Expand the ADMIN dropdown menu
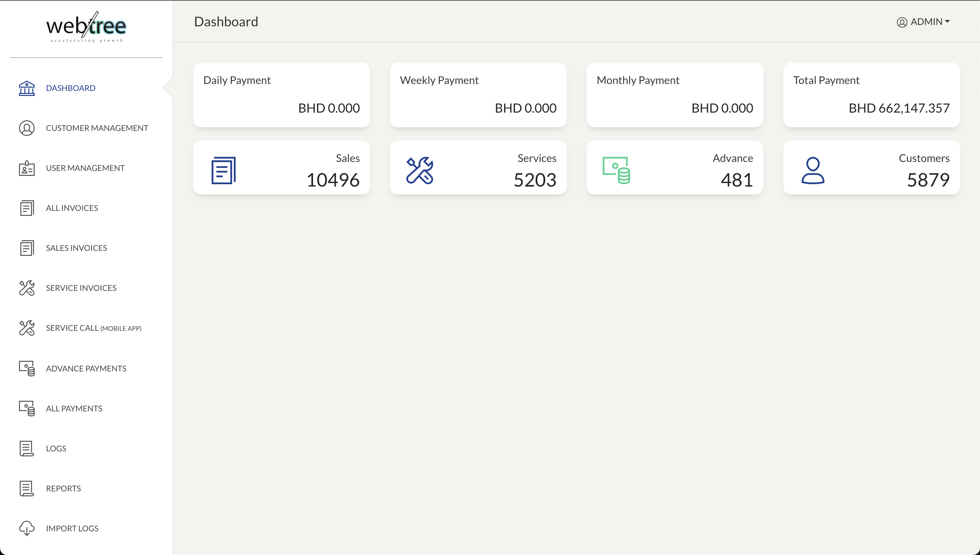 [x=925, y=22]
